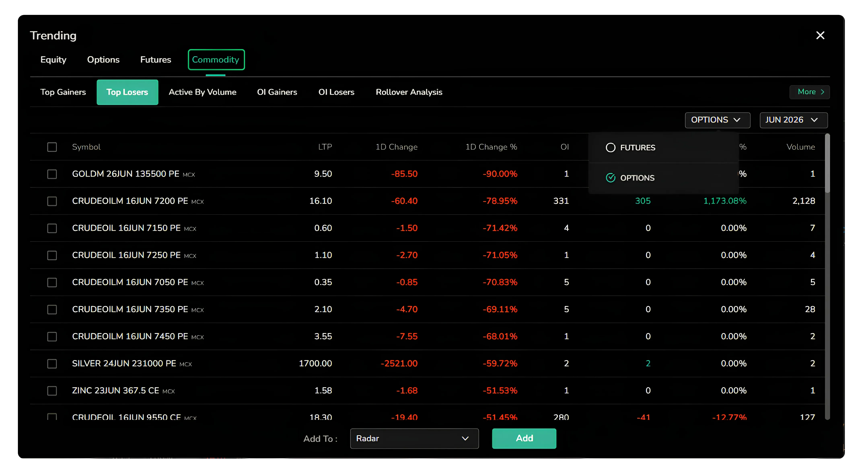Click the SILVER 24JUN 231000 PE symbol
This screenshot has height=467, width=868.
click(124, 364)
